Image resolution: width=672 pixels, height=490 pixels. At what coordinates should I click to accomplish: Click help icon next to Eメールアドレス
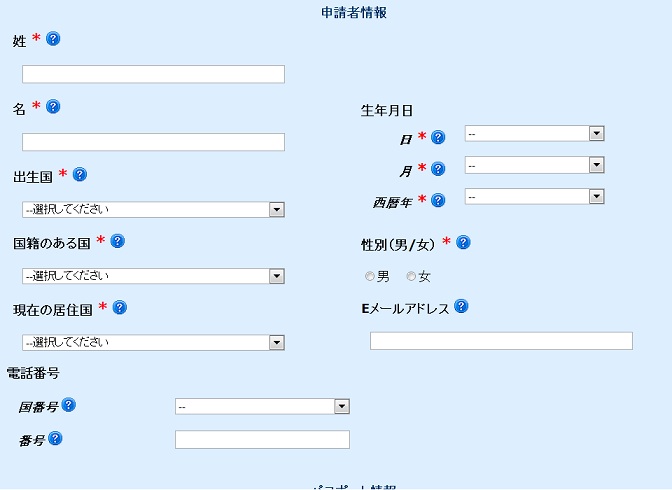[x=461, y=306]
